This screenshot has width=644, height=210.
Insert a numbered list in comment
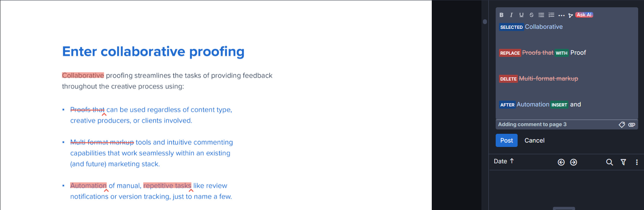(552, 15)
